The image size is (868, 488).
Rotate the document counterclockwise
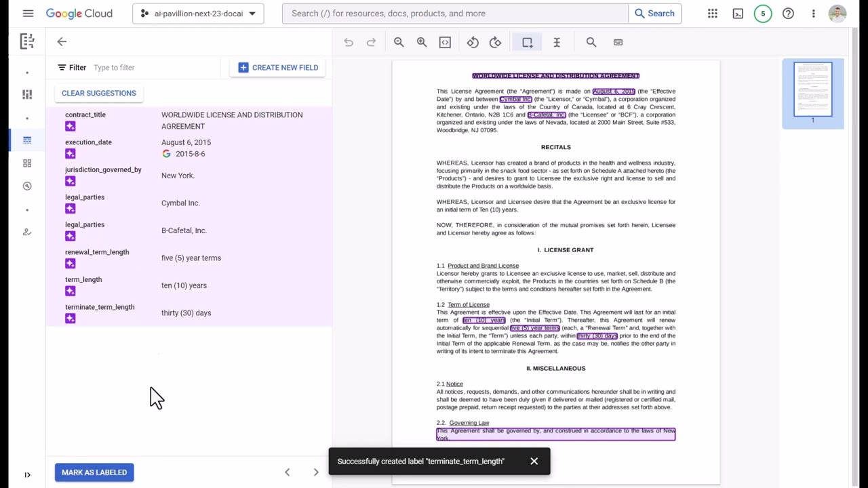pyautogui.click(x=473, y=42)
